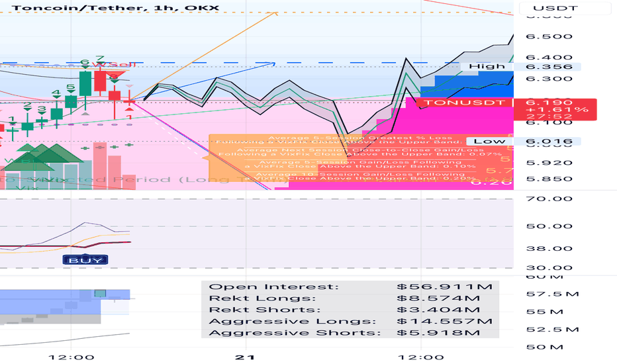
Task: Click the green candle count number 4
Action: (x=56, y=93)
